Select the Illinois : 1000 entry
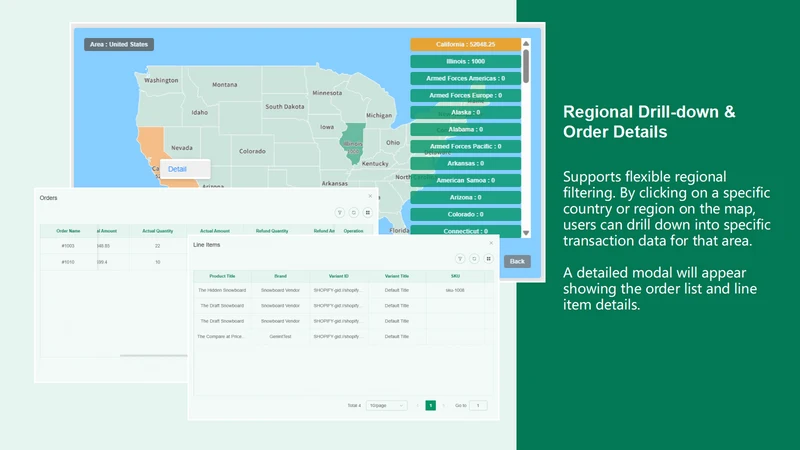Screen dimensions: 800x450 click(465, 61)
